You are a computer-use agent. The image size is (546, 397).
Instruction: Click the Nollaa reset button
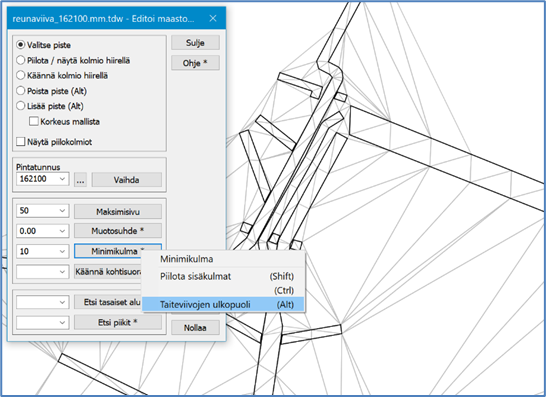[195, 328]
